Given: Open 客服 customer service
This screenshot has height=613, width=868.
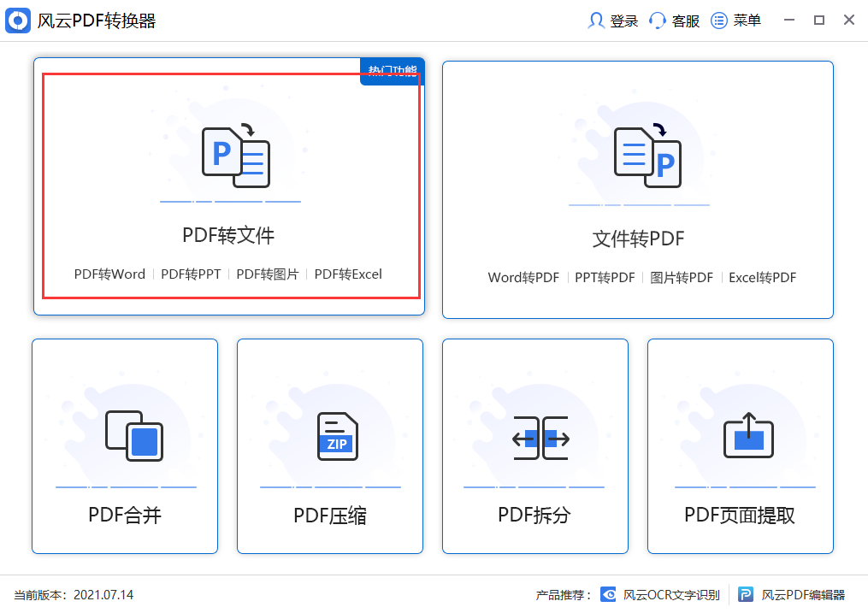Looking at the screenshot, I should pyautogui.click(x=685, y=21).
